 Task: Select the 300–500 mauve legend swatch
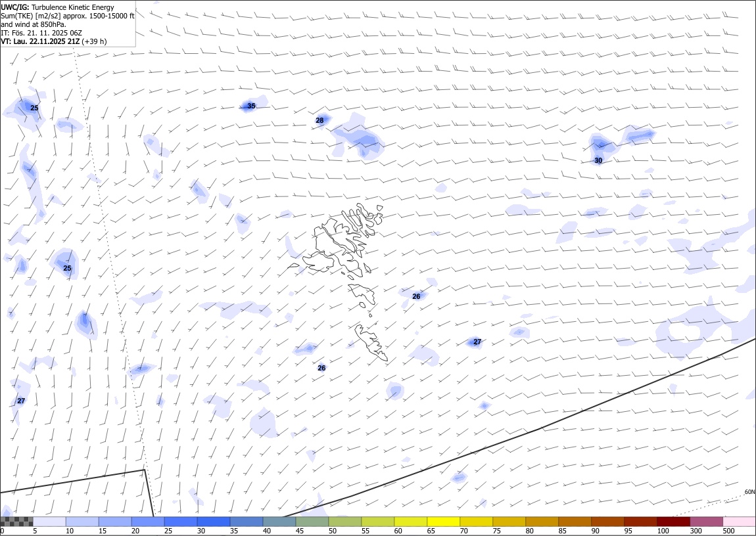706,522
